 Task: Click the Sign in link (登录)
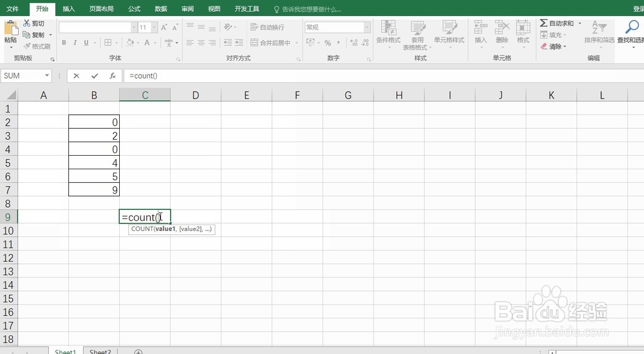638,8
